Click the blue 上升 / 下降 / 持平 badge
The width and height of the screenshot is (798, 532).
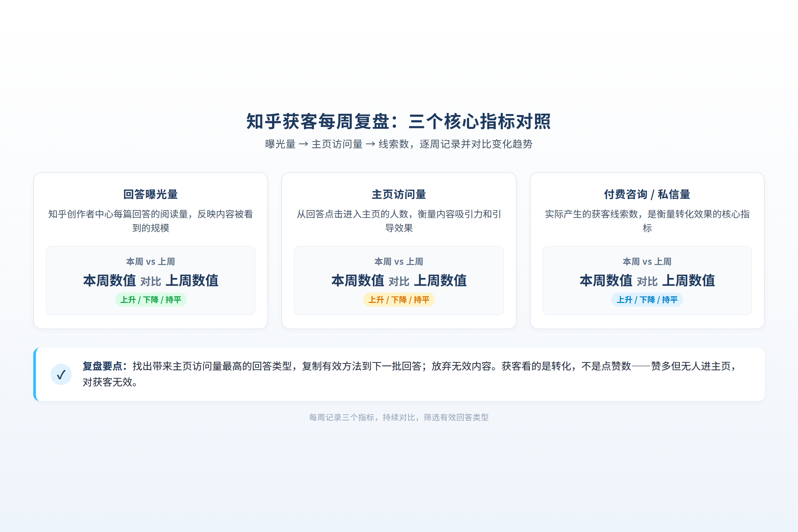point(647,300)
